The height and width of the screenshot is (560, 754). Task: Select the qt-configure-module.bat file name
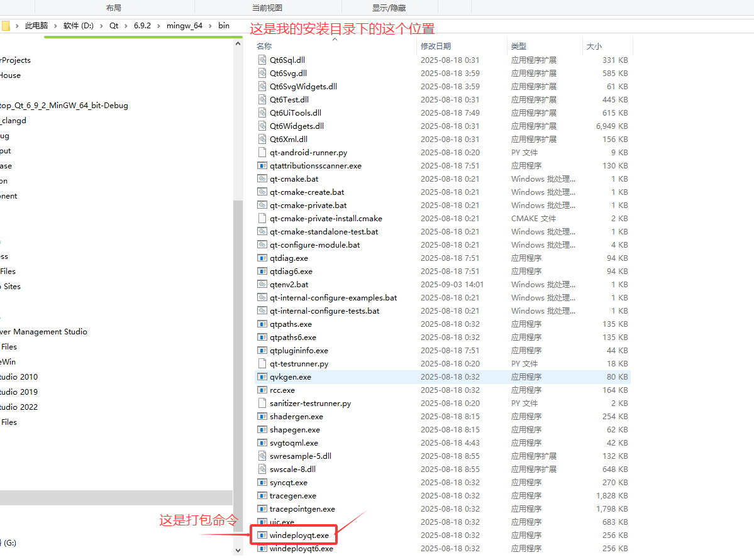tap(315, 244)
